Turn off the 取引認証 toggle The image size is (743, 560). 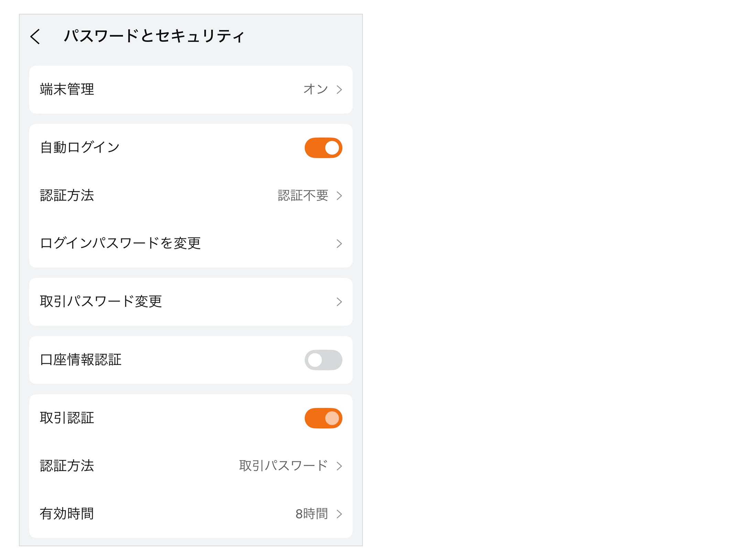tap(323, 418)
